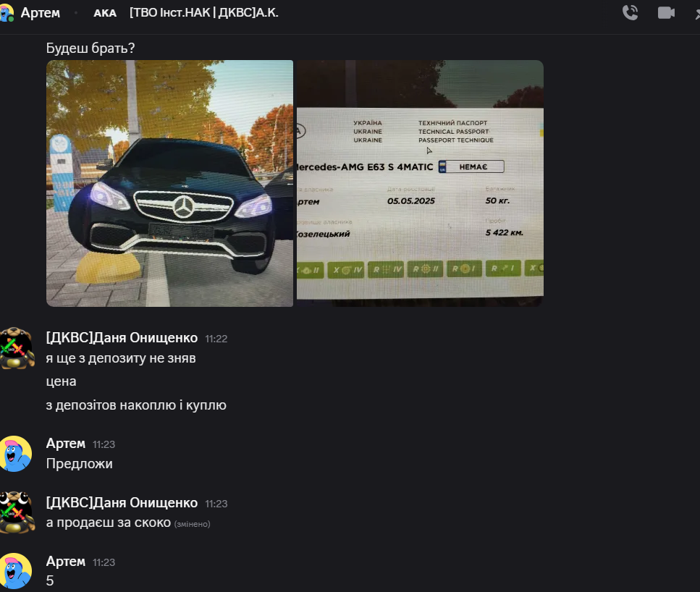Image resolution: width=700 pixels, height=592 pixels.
Task: Start a video call using camera icon
Action: (666, 12)
